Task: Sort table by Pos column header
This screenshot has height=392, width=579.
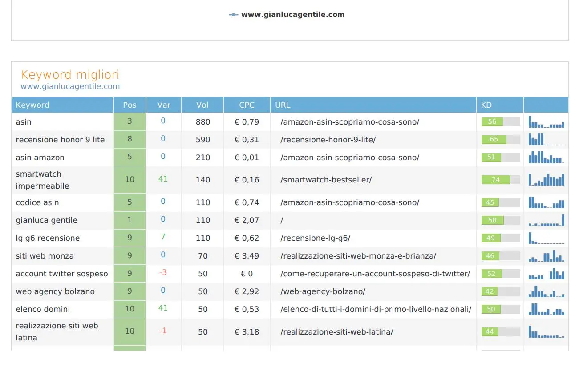Action: click(130, 105)
